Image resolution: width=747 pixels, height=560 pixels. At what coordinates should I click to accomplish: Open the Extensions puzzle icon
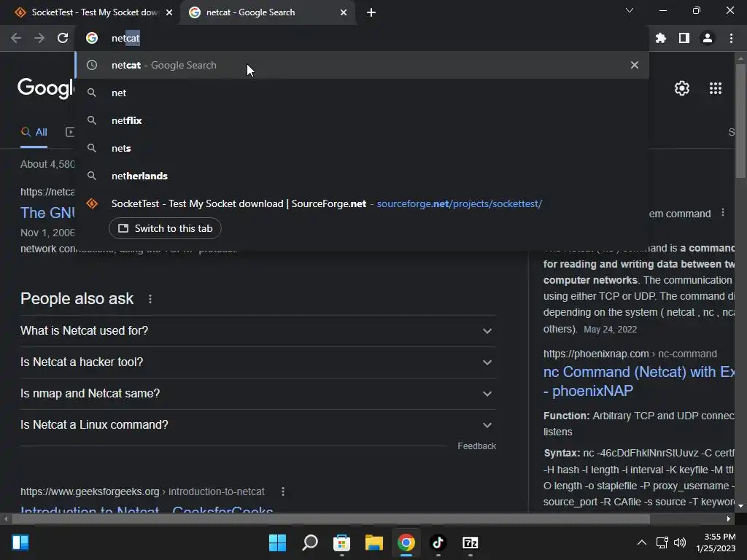(x=661, y=38)
